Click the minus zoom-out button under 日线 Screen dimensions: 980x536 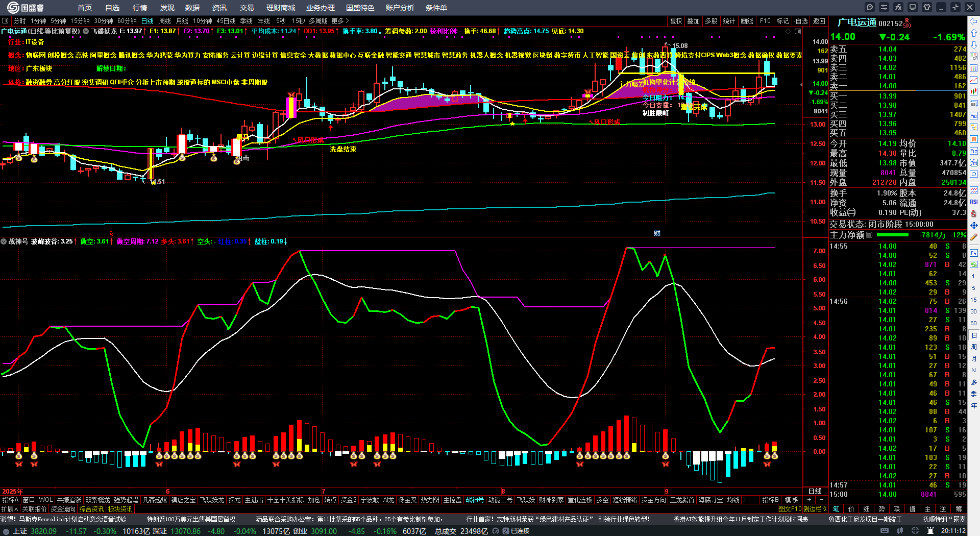tap(822, 500)
